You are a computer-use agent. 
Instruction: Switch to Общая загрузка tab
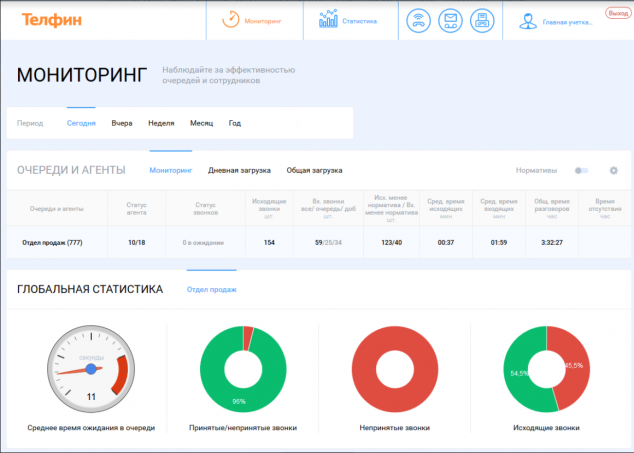[314, 170]
